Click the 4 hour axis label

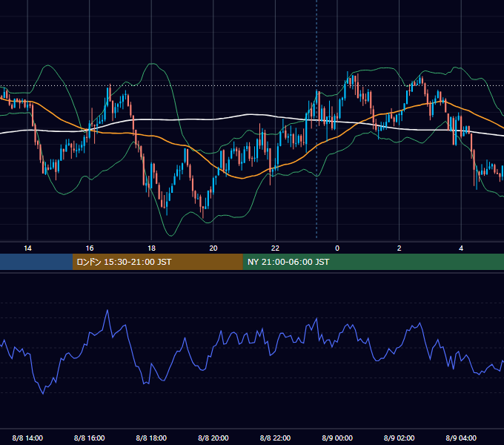[461, 248]
